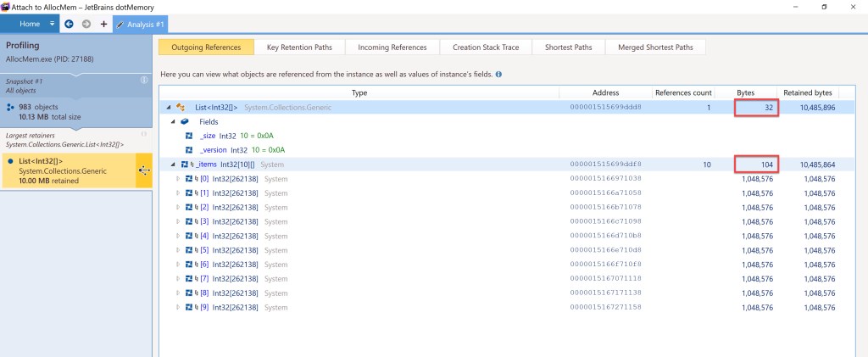Sort by Retained bytes column header
The image size is (868, 357).
point(807,92)
